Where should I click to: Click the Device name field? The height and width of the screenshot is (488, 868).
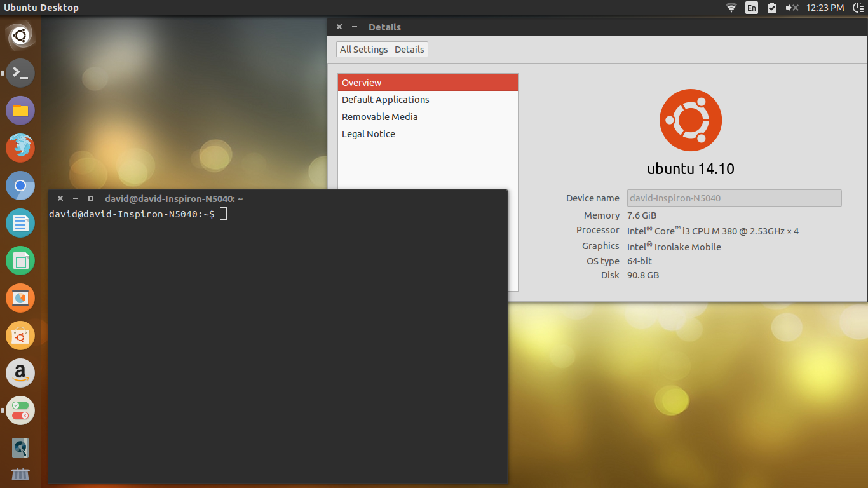(734, 198)
